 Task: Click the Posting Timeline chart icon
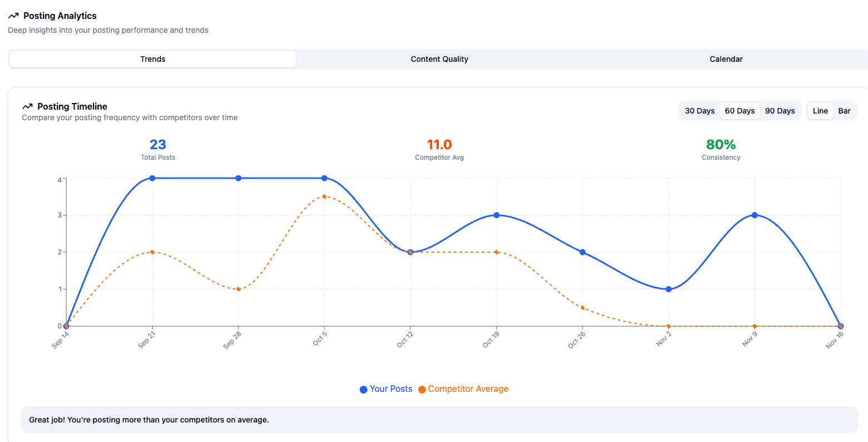(x=28, y=106)
